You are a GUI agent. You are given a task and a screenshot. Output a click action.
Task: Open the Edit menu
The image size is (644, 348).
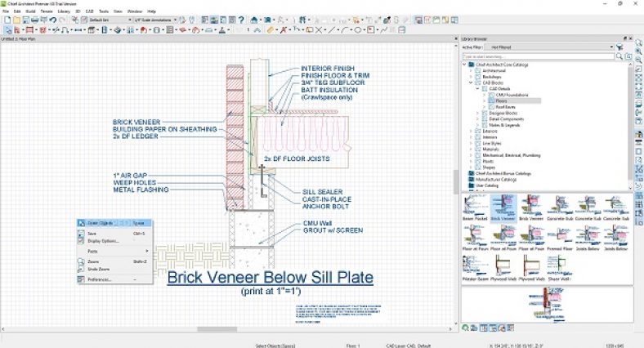17,11
